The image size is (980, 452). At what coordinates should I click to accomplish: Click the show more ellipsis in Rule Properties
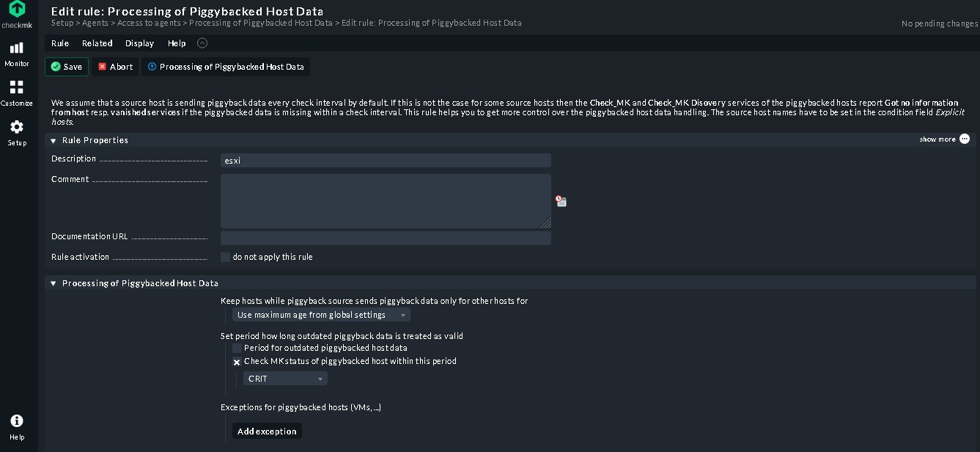coord(965,139)
